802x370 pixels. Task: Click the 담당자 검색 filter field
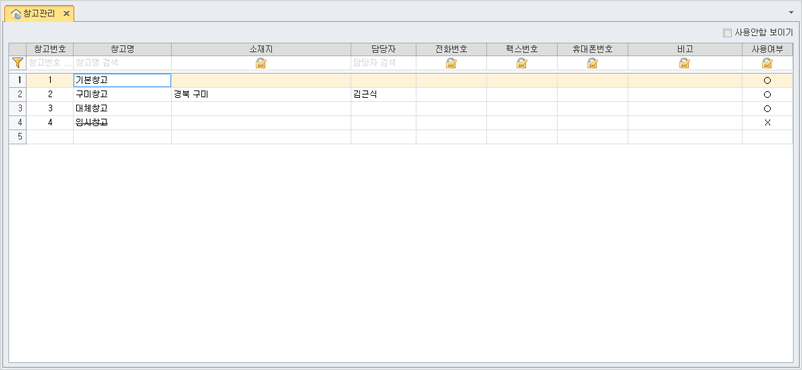383,63
